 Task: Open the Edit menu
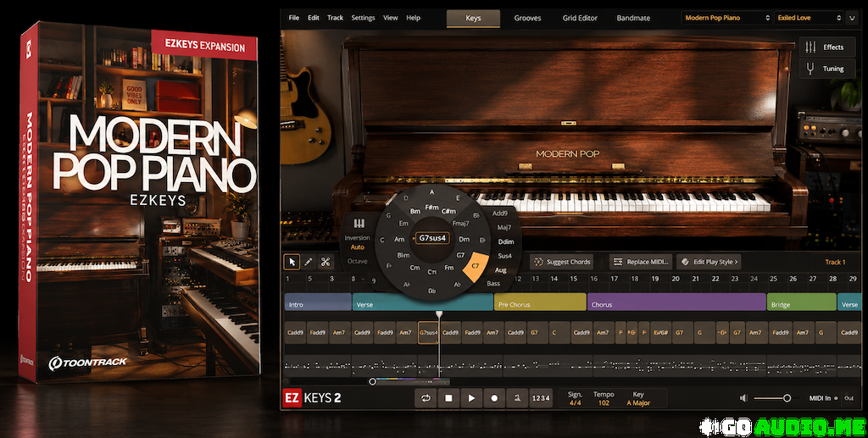pos(314,18)
